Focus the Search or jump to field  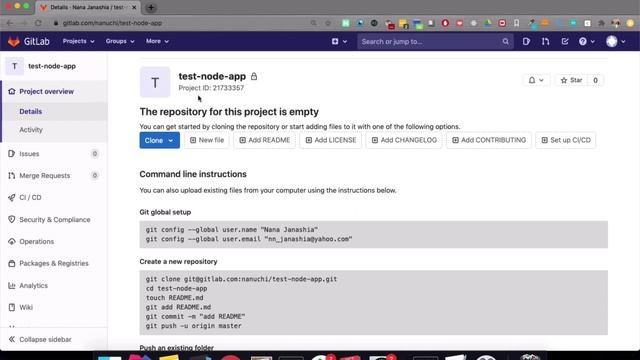[x=434, y=41]
